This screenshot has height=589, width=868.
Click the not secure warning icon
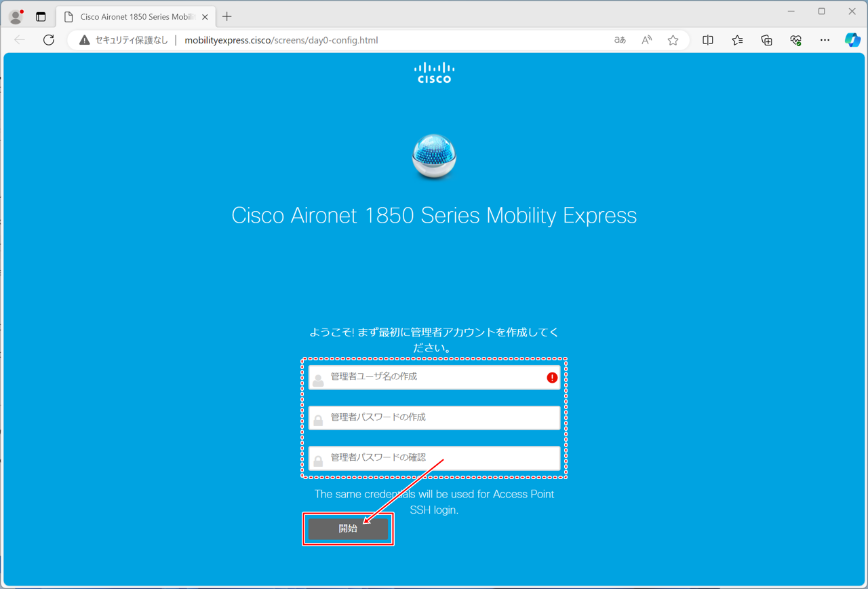84,40
